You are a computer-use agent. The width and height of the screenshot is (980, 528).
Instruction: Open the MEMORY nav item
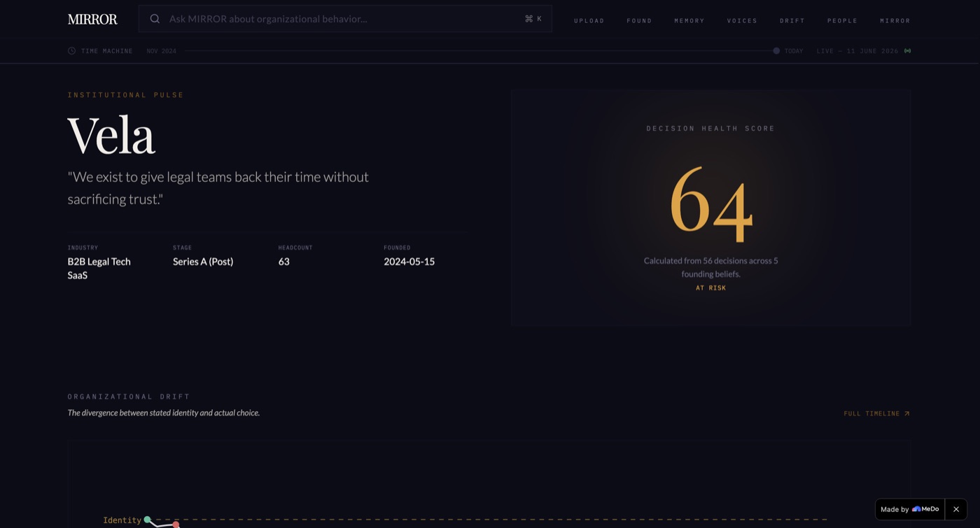point(689,21)
